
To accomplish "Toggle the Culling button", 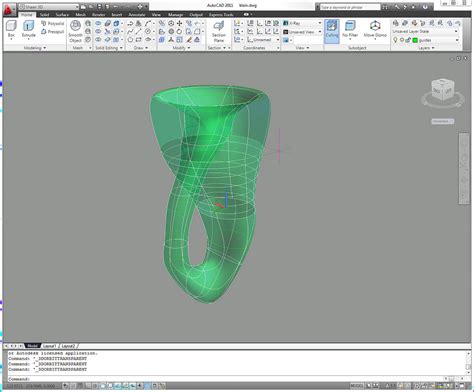I will (332, 31).
